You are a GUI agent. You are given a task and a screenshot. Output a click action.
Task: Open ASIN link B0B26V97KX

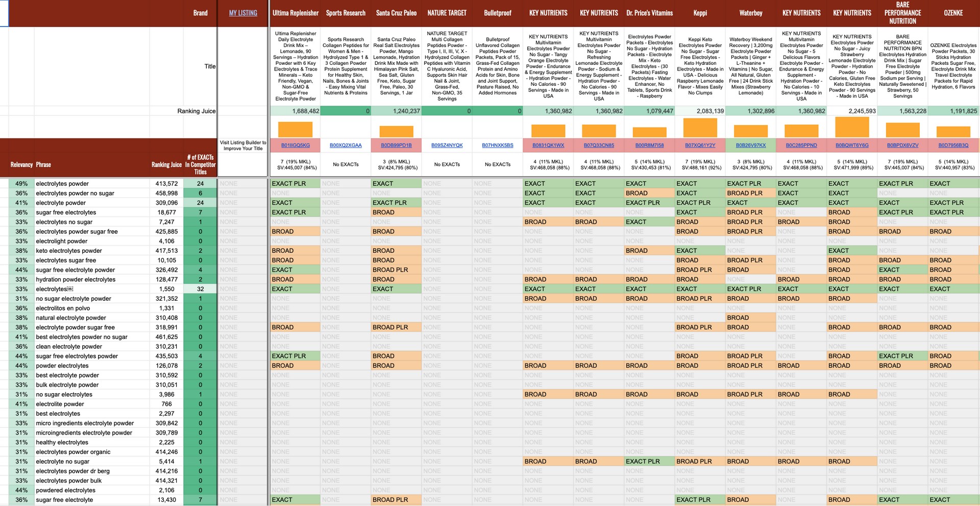[751, 145]
